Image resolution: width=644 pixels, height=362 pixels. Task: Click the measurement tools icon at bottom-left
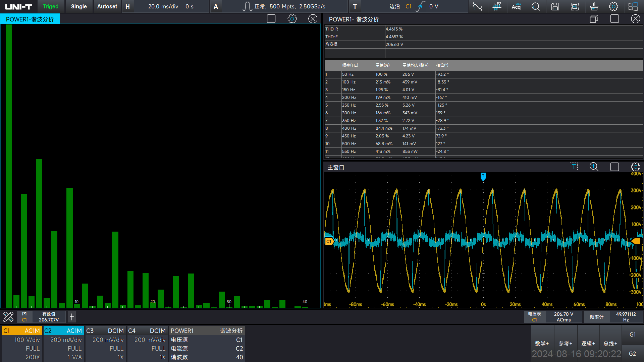[8, 317]
